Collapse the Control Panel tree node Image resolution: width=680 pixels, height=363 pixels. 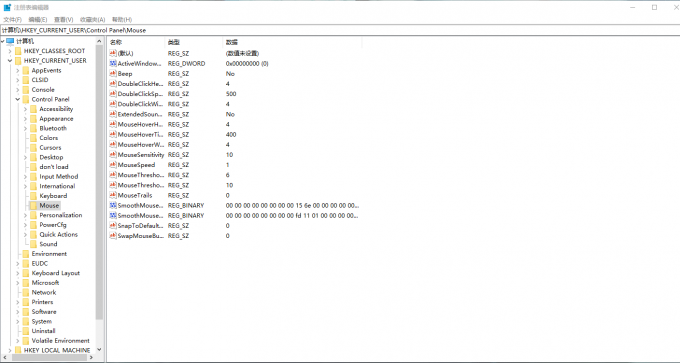(18, 99)
